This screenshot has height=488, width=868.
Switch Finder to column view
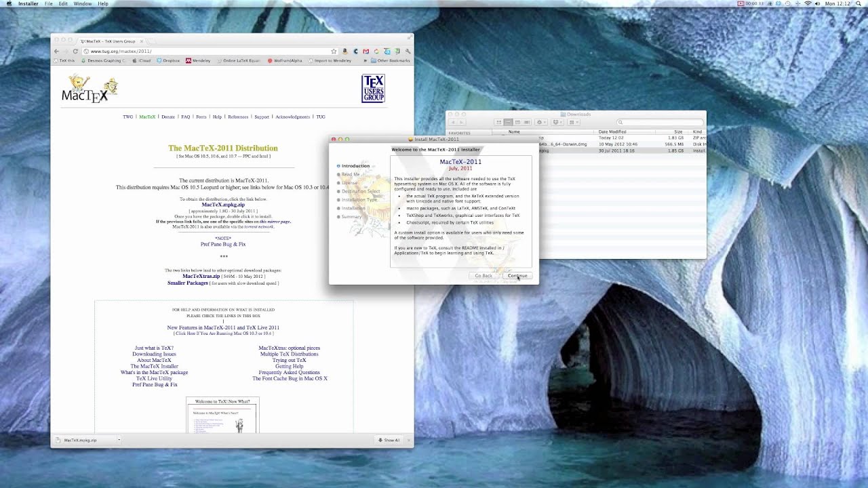(517, 123)
